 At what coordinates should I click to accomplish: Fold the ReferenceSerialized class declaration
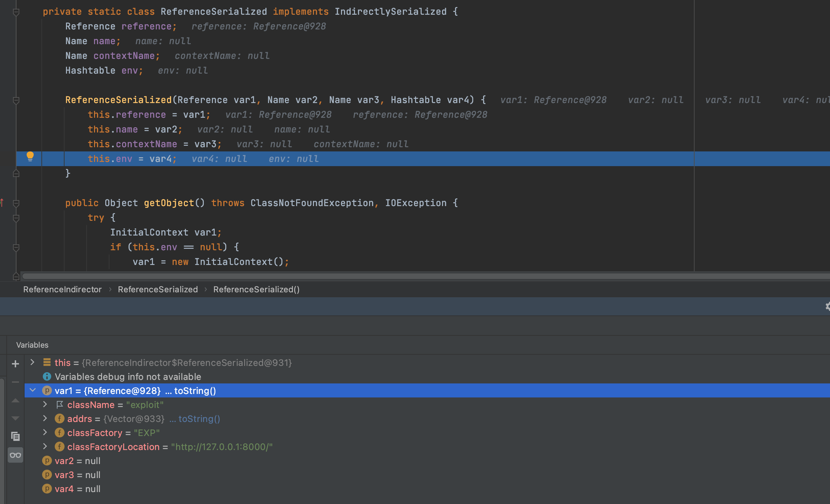click(x=16, y=12)
